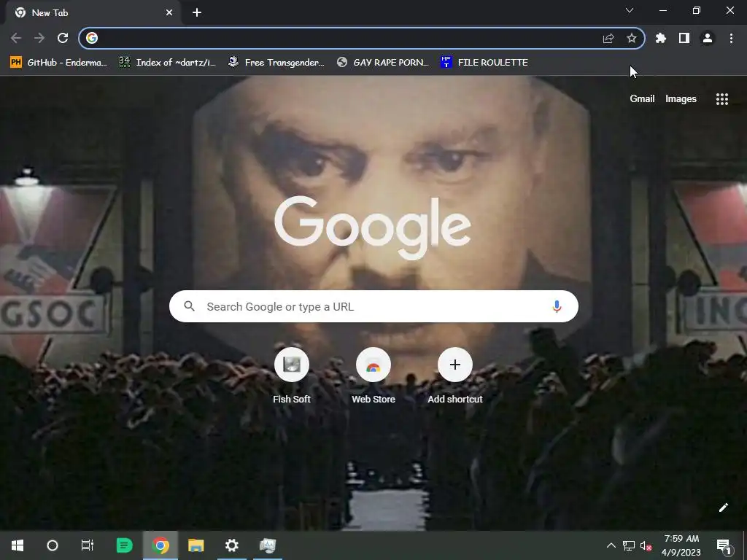The height and width of the screenshot is (560, 747).
Task: Minimize the Chrome window
Action: pos(662,10)
